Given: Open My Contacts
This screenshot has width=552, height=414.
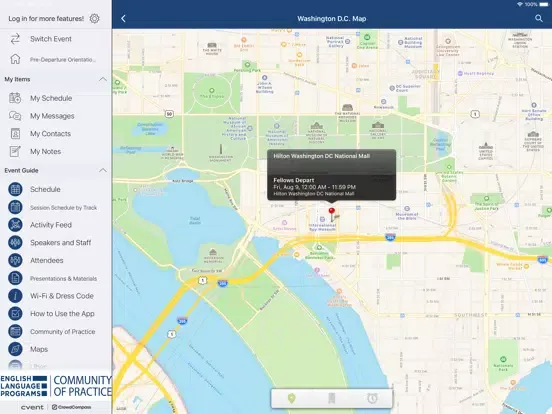Looking at the screenshot, I should pyautogui.click(x=56, y=134).
